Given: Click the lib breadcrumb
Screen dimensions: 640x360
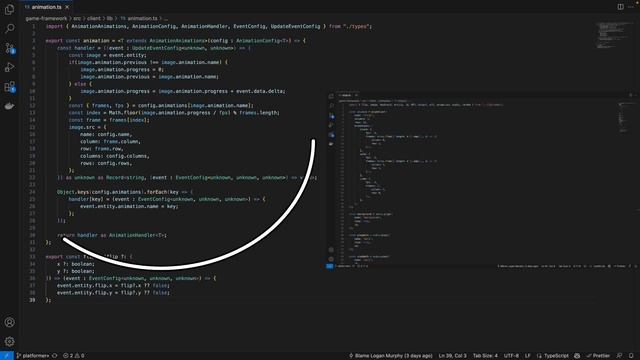Looking at the screenshot, I should tap(110, 18).
